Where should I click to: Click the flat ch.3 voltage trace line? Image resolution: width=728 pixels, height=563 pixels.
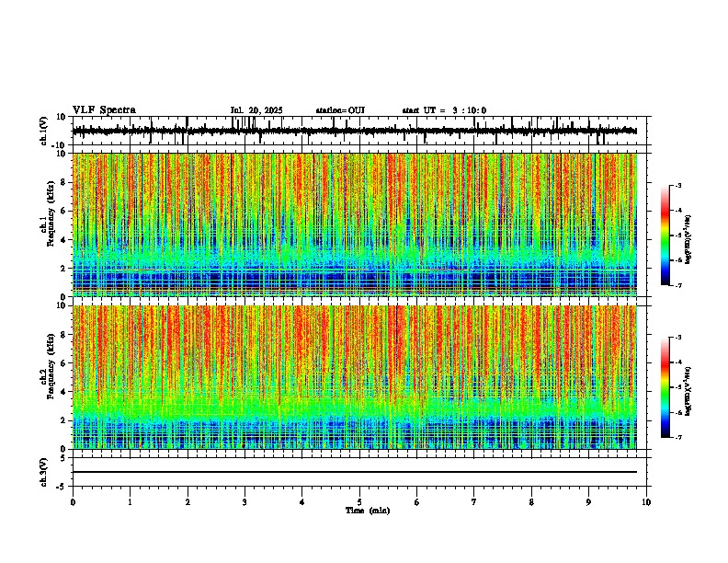pos(355,472)
